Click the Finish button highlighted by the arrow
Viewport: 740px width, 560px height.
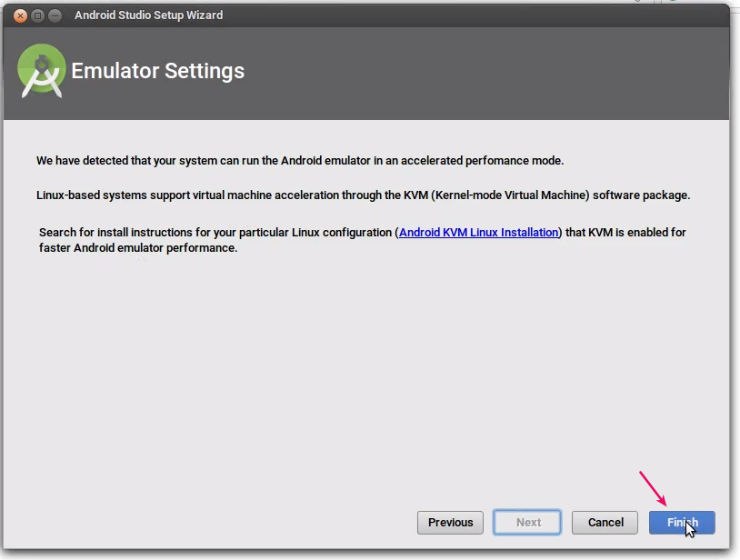(x=682, y=522)
